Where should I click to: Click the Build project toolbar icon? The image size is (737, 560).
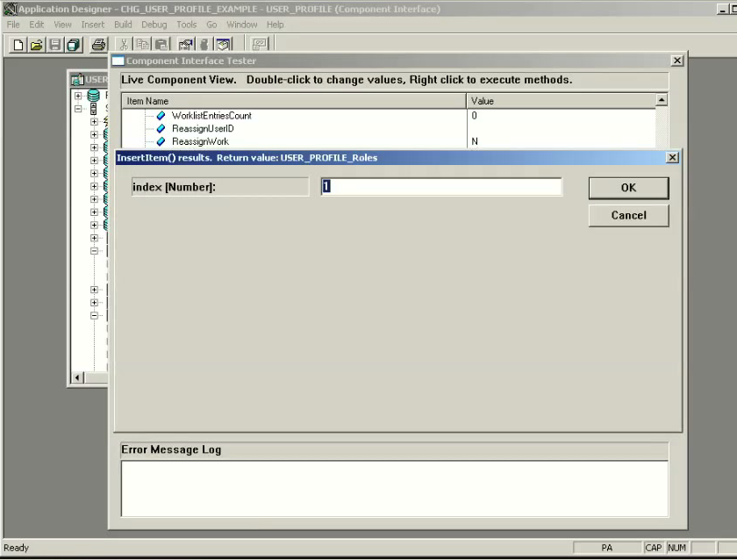[204, 45]
